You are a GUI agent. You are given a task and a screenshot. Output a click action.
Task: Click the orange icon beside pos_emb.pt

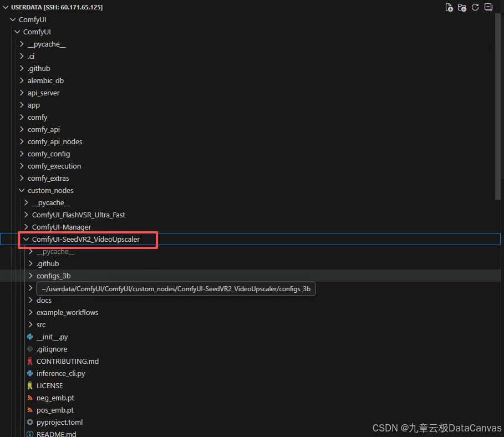point(30,410)
